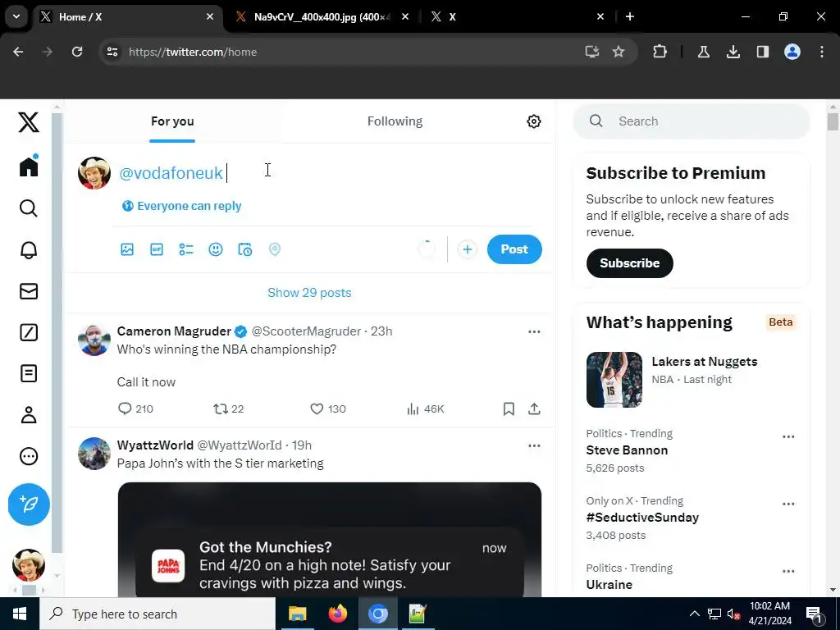Change Everyone can reply setting
The width and height of the screenshot is (840, 630).
(x=181, y=206)
